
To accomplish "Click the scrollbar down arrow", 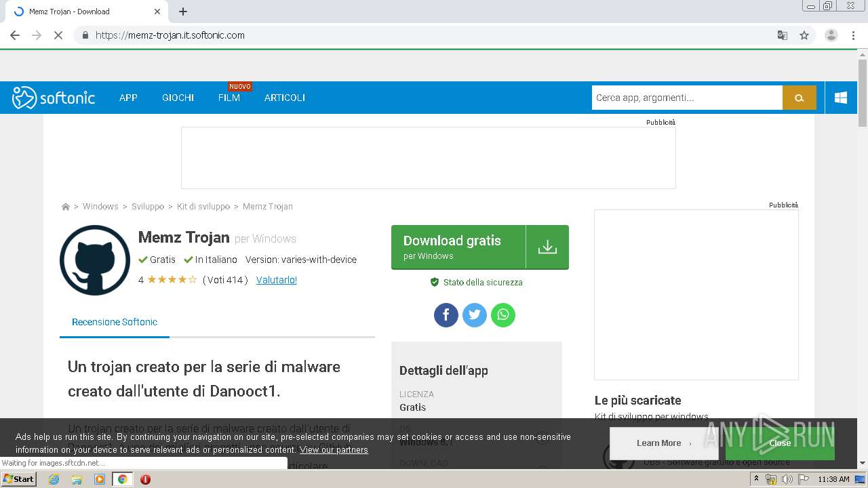I will [863, 463].
